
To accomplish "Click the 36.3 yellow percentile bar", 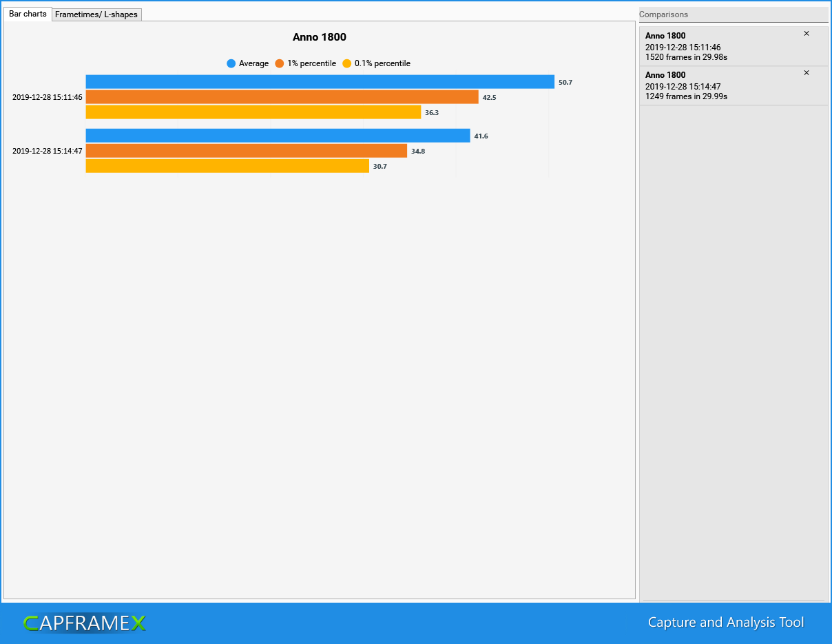I will pyautogui.click(x=253, y=112).
